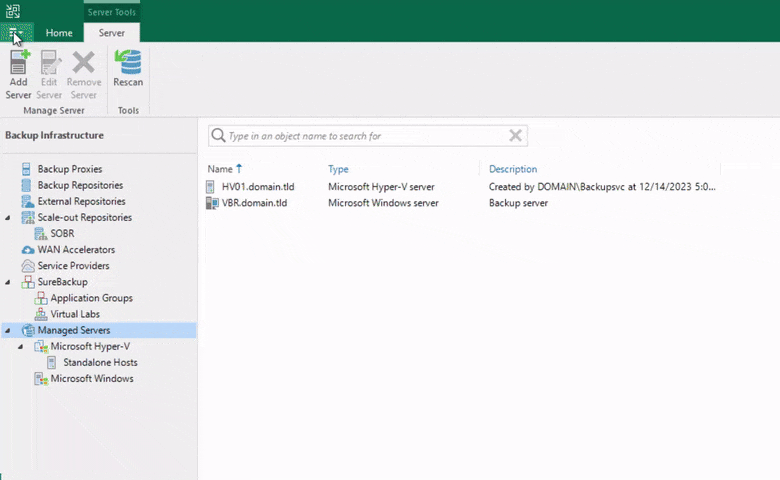
Task: Switch to the Home ribbon tab
Action: point(59,33)
